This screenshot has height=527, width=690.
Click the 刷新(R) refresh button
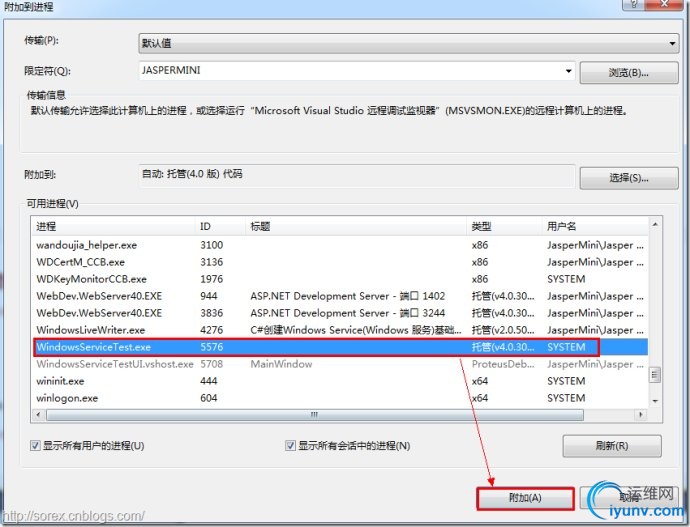(612, 446)
